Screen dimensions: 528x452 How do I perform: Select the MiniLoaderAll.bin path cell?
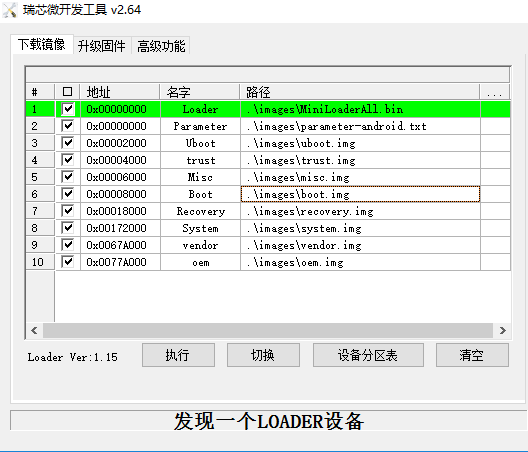(x=360, y=109)
